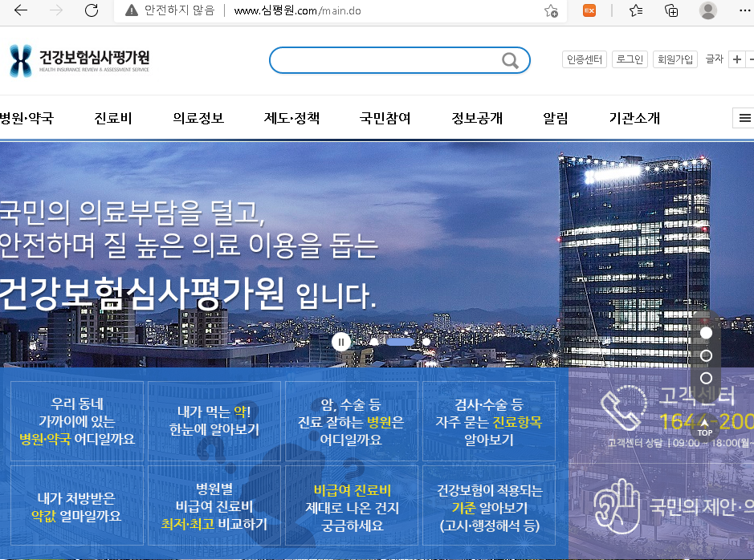Go back using browser back arrow
The image size is (754, 560).
tap(21, 10)
